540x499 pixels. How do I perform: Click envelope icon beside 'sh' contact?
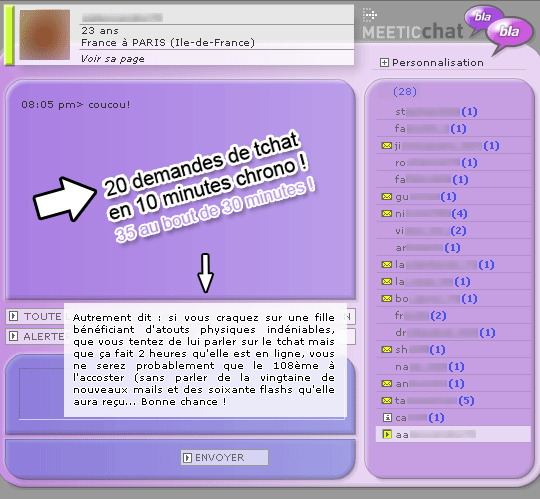point(387,350)
